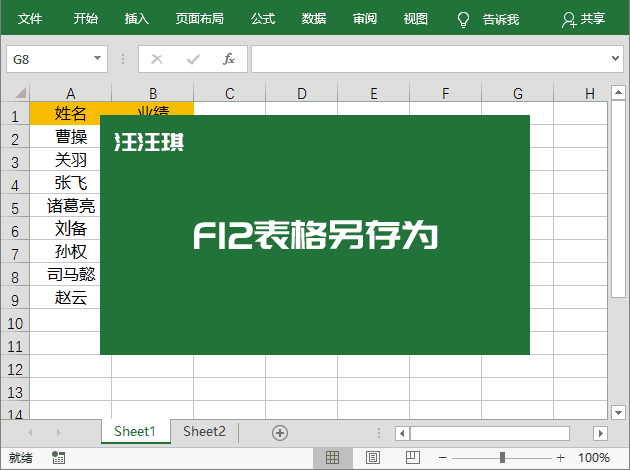The width and height of the screenshot is (630, 470).
Task: Click the macro recording status bar icon
Action: (59, 458)
